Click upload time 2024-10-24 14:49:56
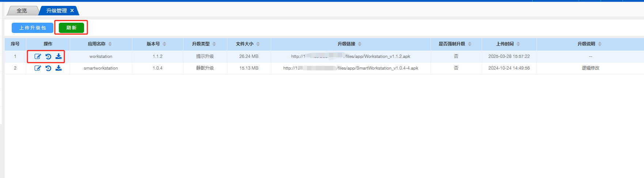 pyautogui.click(x=509, y=68)
